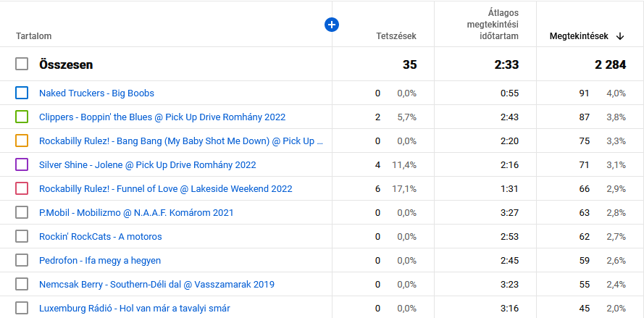
Task: Toggle red checkbox for Funnel of Love
Action: point(22,188)
